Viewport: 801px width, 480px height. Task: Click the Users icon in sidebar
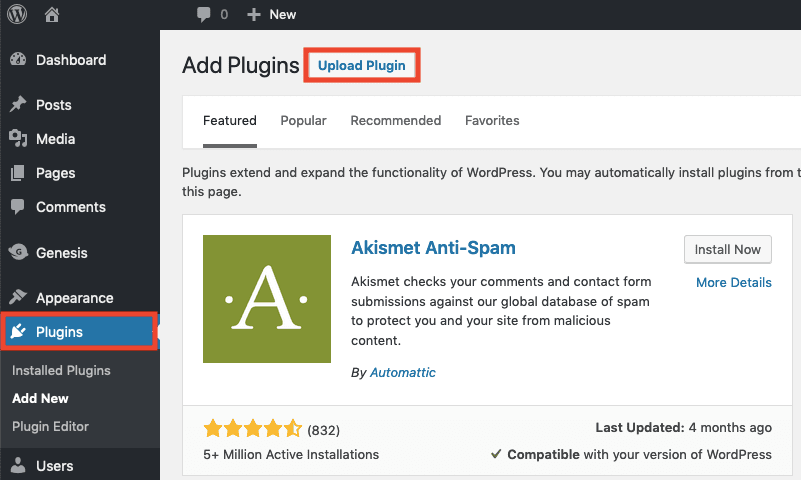point(18,466)
